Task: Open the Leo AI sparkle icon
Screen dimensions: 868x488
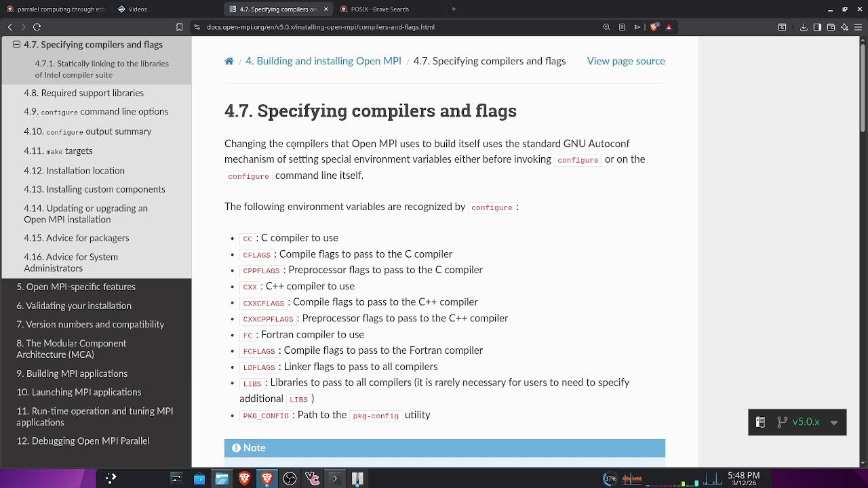Action: point(844,27)
